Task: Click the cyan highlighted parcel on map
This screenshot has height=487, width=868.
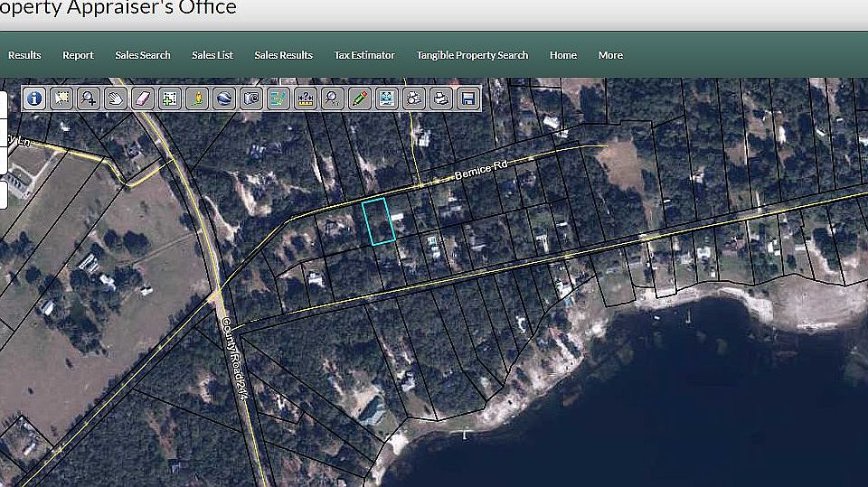Action: [379, 221]
